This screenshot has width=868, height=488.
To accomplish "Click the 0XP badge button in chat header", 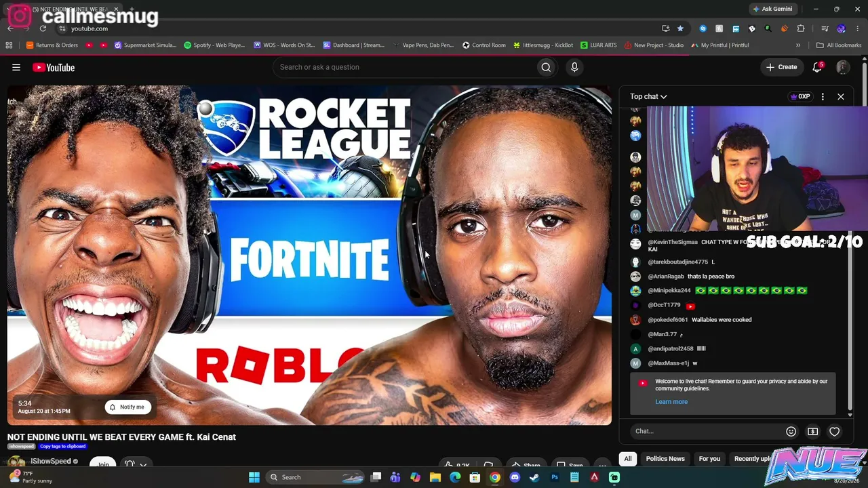I will pyautogui.click(x=800, y=96).
